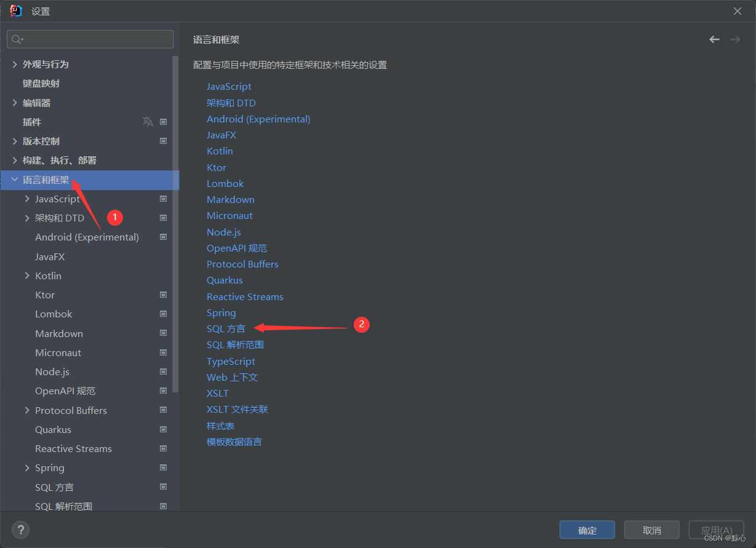The height and width of the screenshot is (548, 756).
Task: Expand the 外观与行为 section
Action: (x=15, y=64)
